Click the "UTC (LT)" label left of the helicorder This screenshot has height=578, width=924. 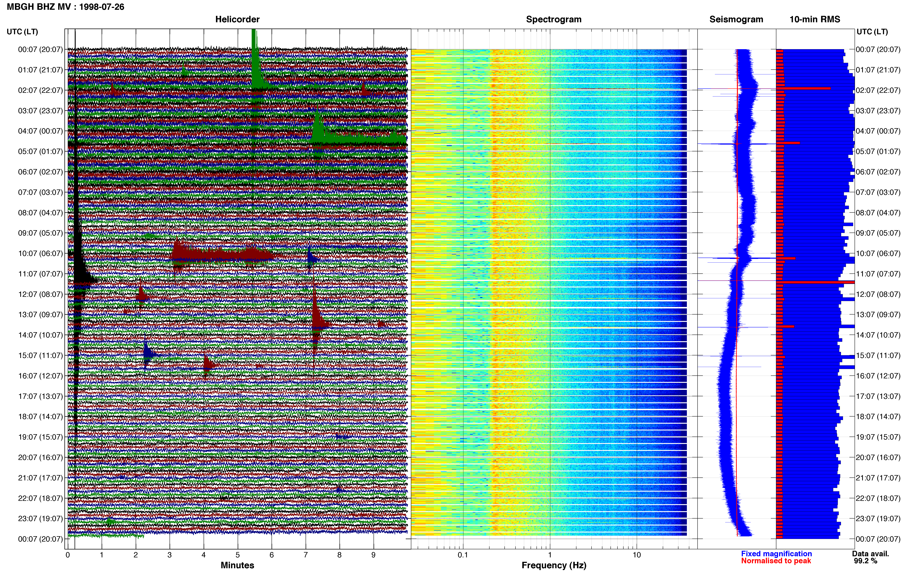22,32
